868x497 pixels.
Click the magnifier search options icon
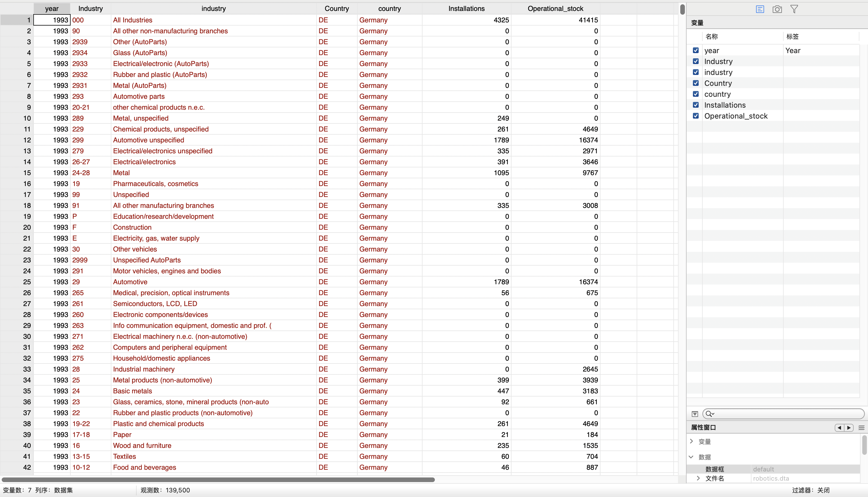coord(710,414)
